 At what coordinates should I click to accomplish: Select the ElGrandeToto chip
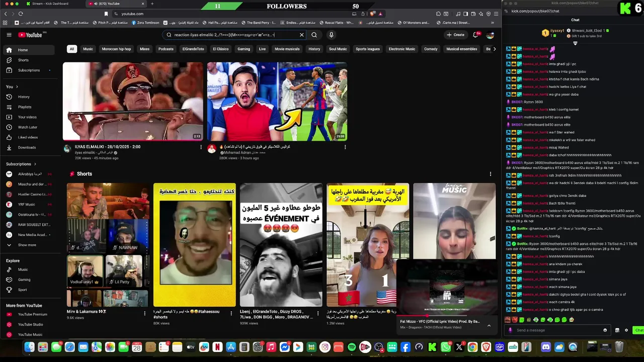coord(193,49)
